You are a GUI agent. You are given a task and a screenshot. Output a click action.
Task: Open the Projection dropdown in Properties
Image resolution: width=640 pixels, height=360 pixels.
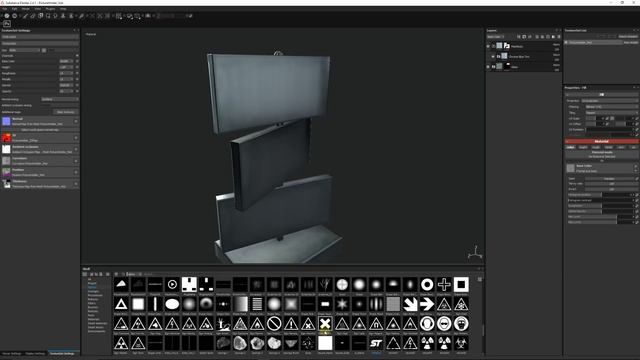pos(609,100)
